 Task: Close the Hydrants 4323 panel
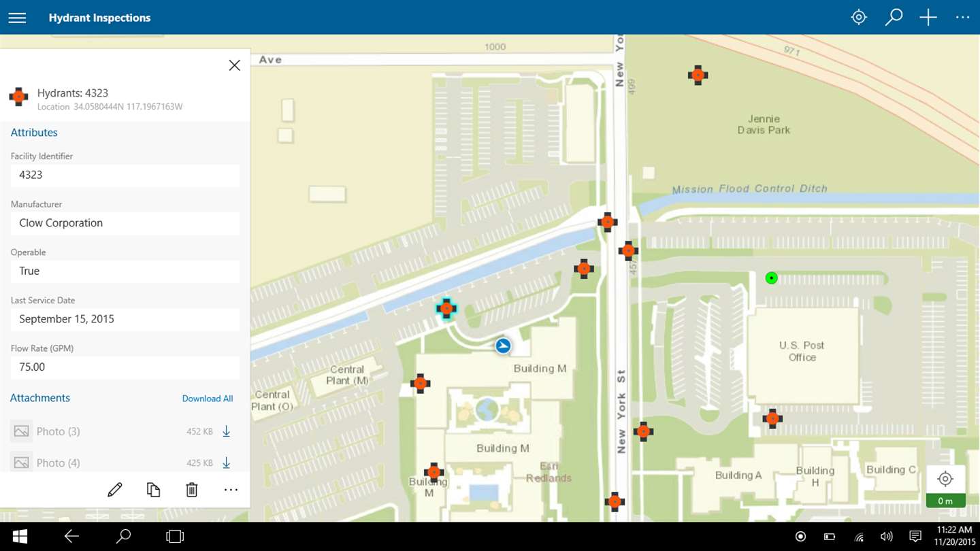(x=234, y=65)
